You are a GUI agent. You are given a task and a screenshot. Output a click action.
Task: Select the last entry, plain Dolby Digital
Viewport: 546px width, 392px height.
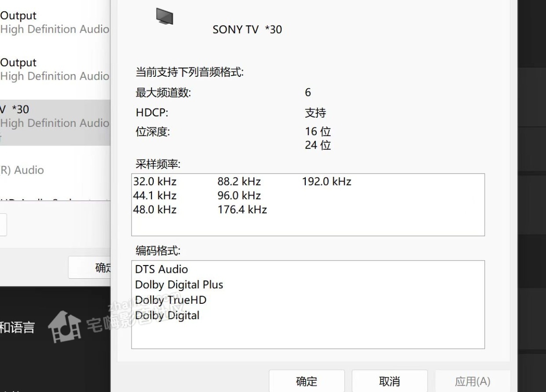pos(167,316)
